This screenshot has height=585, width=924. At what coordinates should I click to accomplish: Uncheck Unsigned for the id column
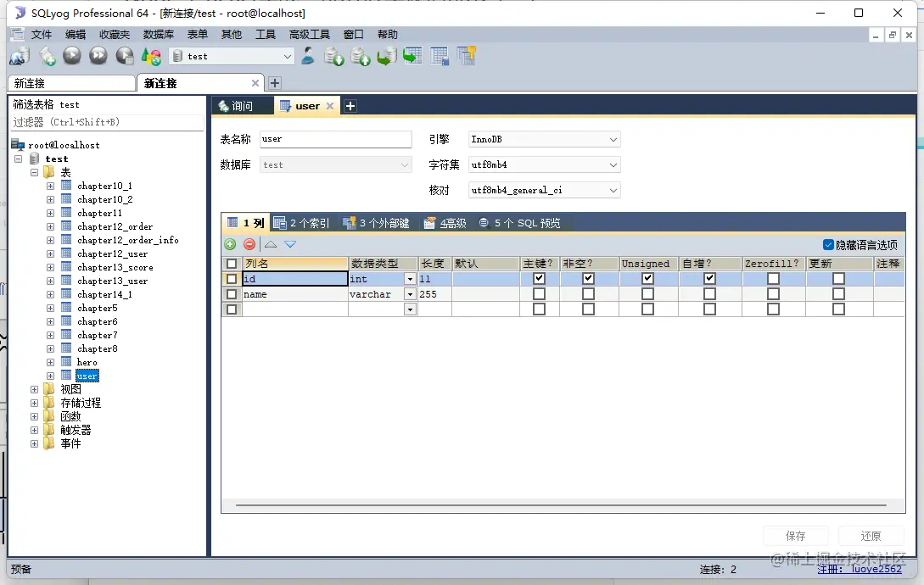pyautogui.click(x=647, y=278)
